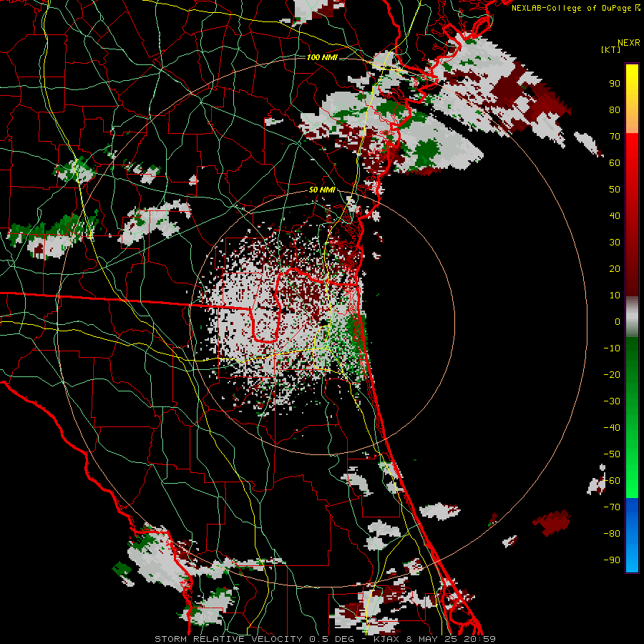The width and height of the screenshot is (644, 644).
Task: Click the -30 value on velocity scale
Action: point(612,401)
